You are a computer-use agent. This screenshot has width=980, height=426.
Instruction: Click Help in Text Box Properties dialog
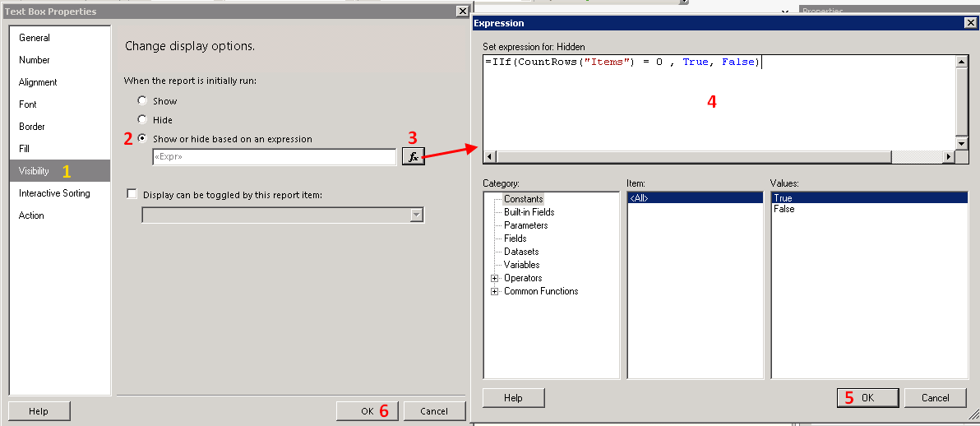click(39, 411)
